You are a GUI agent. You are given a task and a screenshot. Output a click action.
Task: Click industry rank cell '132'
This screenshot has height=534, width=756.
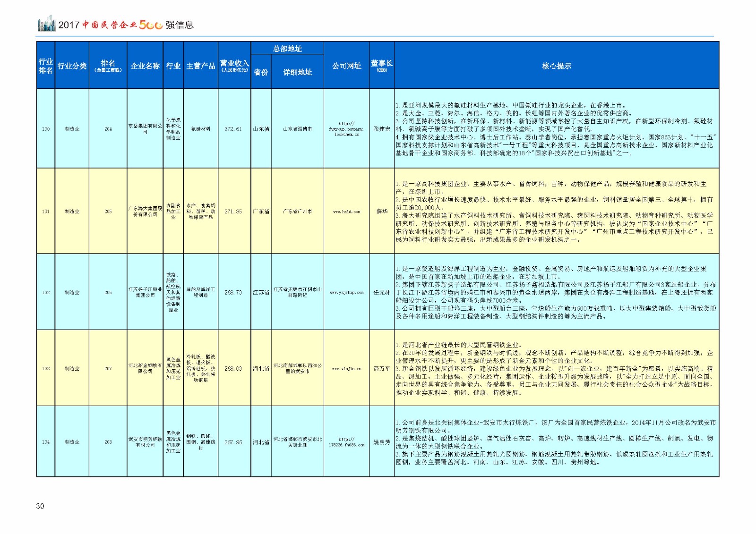click(x=46, y=293)
